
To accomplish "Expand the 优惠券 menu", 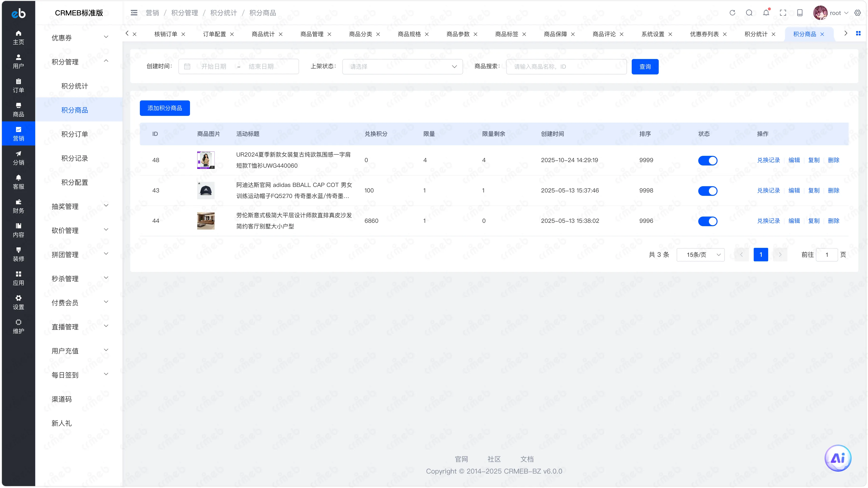I will point(79,38).
